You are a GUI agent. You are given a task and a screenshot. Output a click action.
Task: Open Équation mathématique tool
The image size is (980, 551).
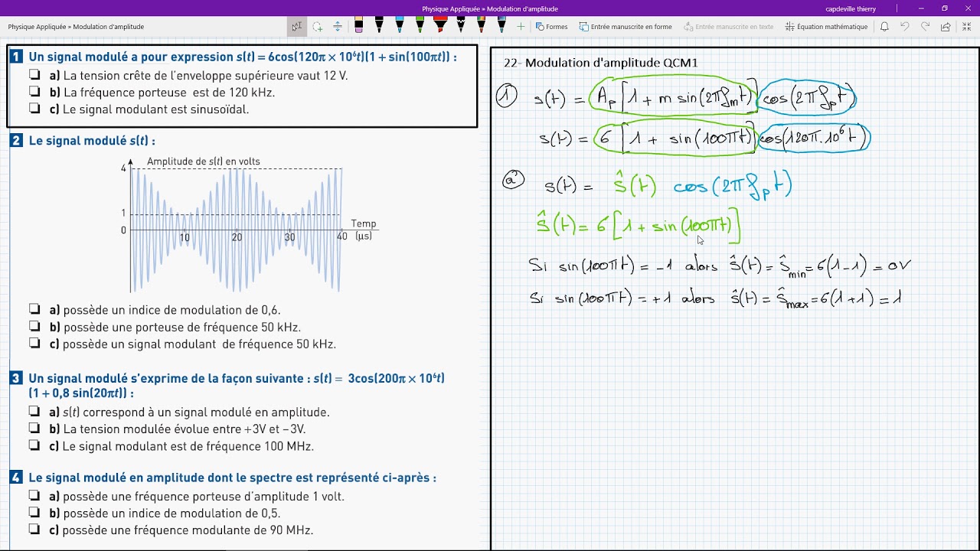coord(827,27)
